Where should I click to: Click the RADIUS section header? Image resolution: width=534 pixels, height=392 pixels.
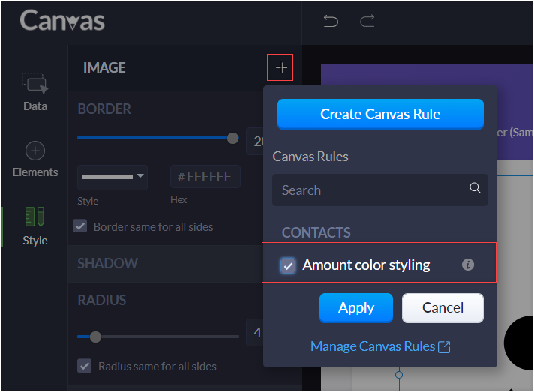pos(102,300)
